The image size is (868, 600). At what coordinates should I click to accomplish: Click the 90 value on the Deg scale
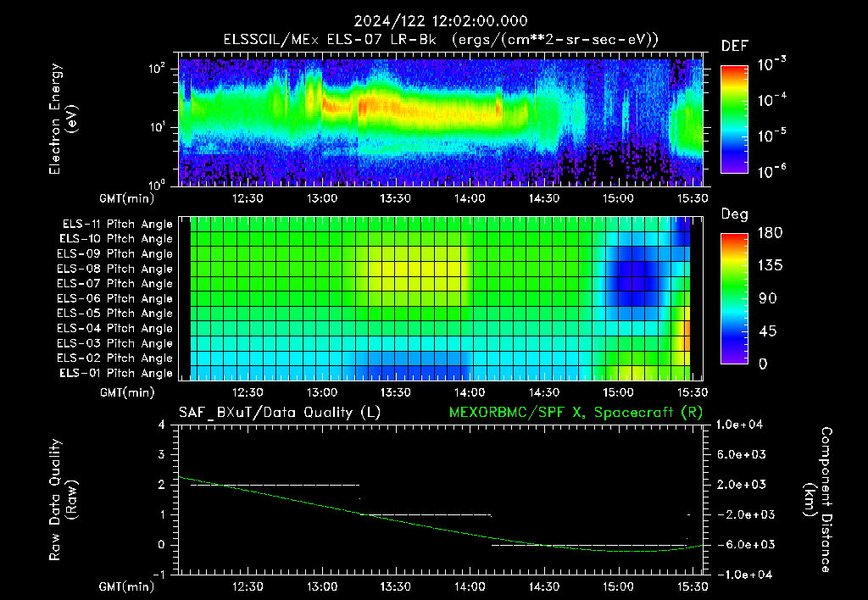coord(768,298)
